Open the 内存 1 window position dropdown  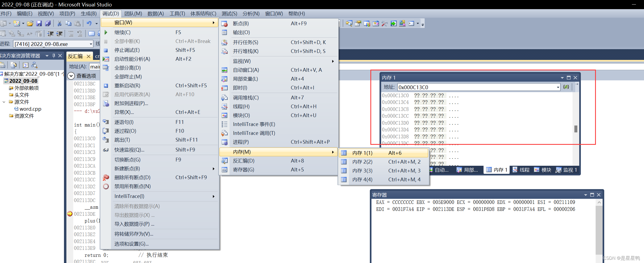tap(562, 78)
